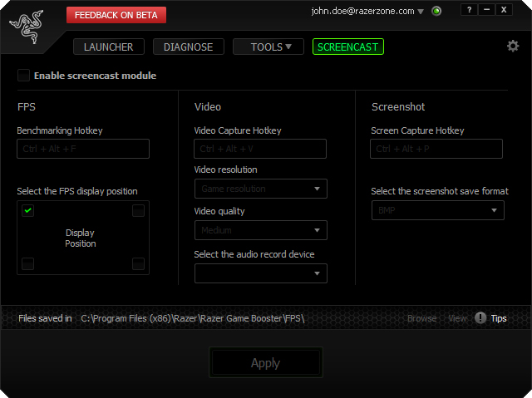Click the Tips exclamation icon

point(480,318)
